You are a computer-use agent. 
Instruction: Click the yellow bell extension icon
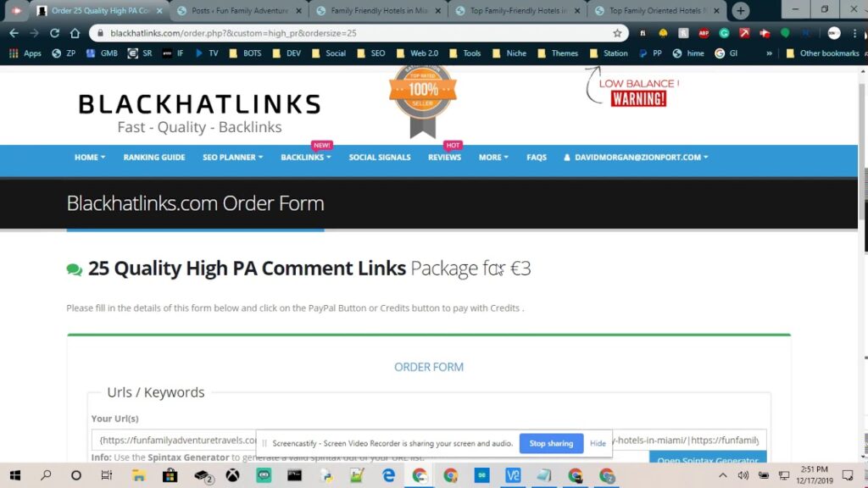663,33
